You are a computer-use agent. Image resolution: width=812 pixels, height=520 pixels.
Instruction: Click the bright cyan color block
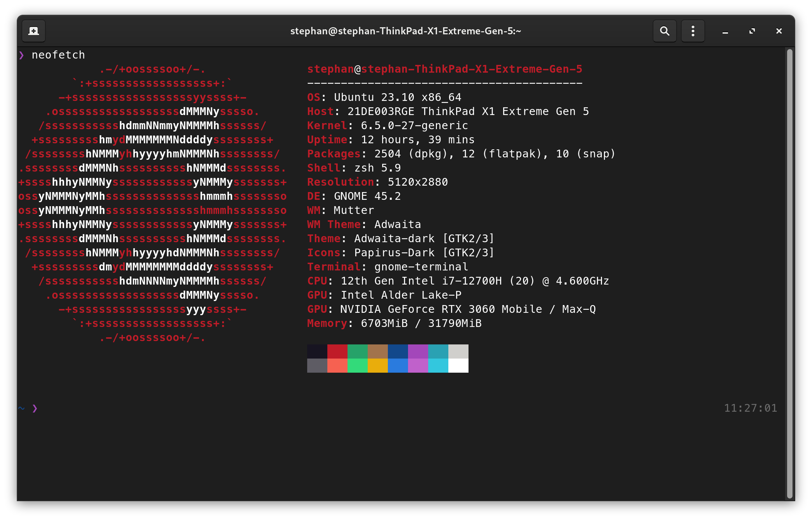point(438,366)
